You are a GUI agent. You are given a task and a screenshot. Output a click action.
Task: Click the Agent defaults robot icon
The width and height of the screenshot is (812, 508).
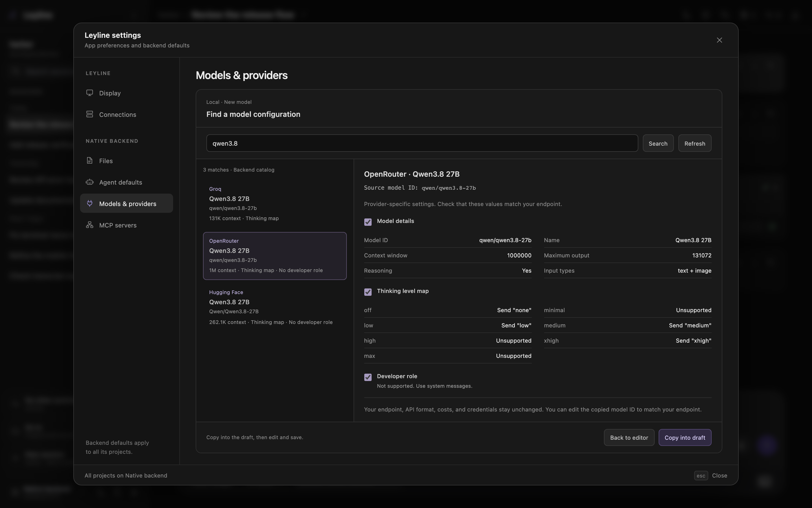pos(90,182)
